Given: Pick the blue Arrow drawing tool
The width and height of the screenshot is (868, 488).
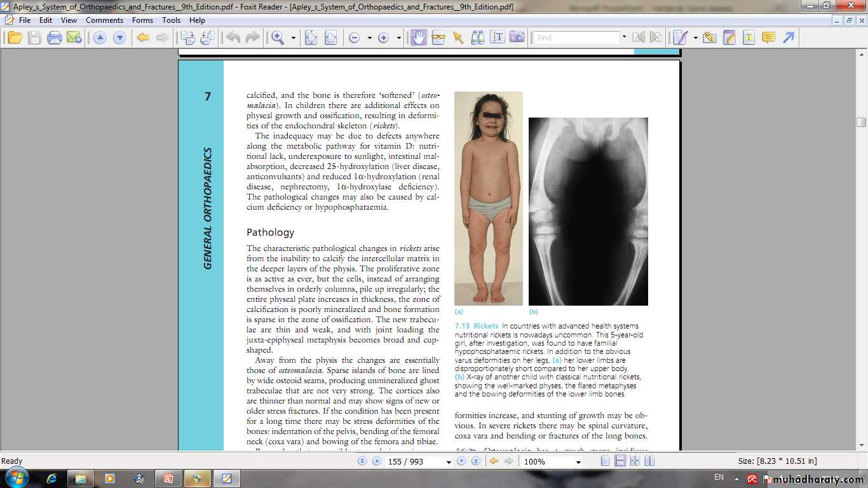Looking at the screenshot, I should coord(788,37).
